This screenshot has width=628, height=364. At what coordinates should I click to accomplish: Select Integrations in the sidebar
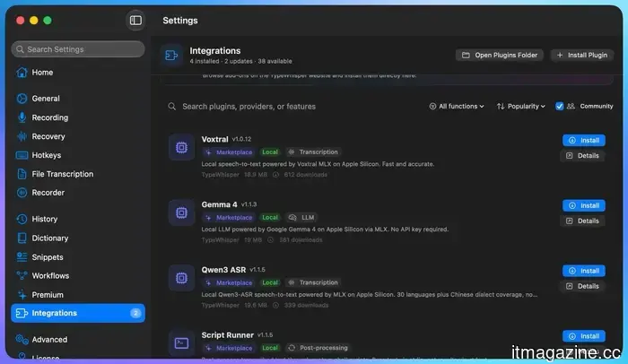78,313
